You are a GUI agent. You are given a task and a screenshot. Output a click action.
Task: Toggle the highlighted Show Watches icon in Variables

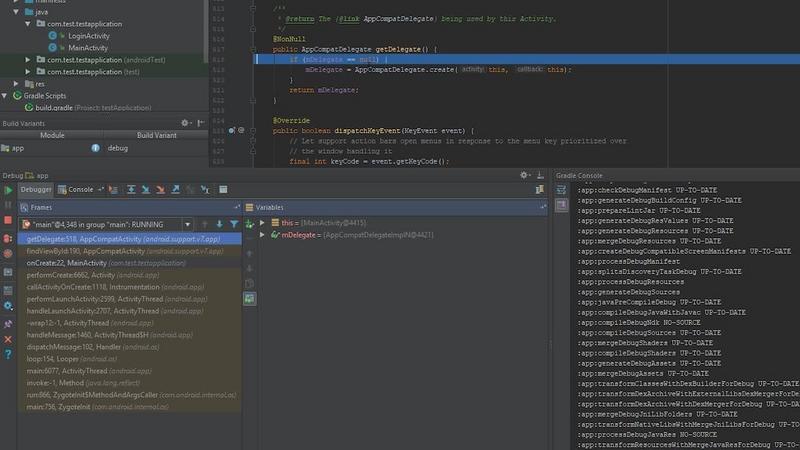(x=249, y=298)
